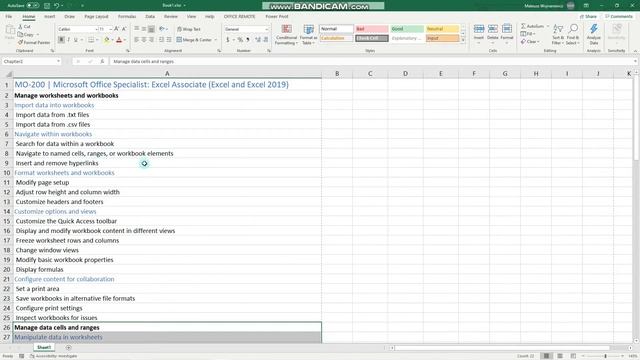Apply the Bad cell style

click(371, 29)
